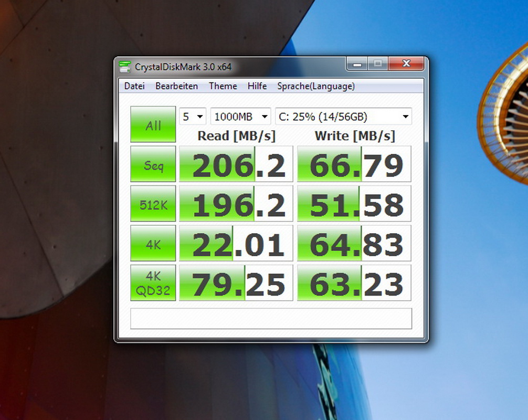Click the empty comment field at the bottom
528x420 pixels.
click(x=271, y=319)
